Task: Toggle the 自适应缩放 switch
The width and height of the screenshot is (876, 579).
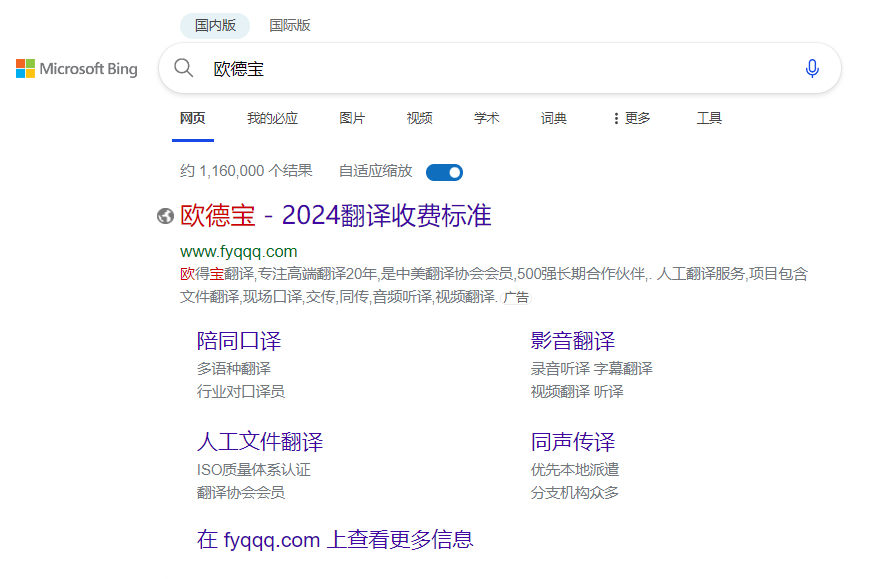Action: tap(444, 172)
